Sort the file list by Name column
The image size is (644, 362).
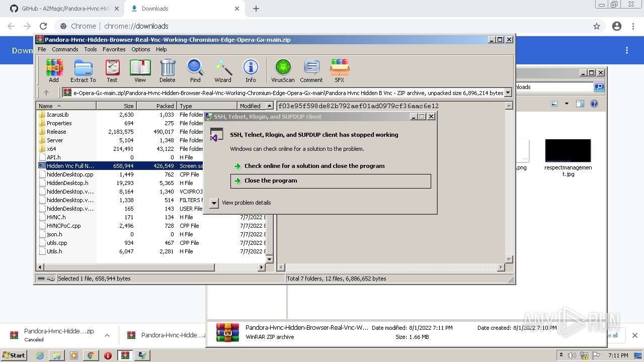coord(66,106)
